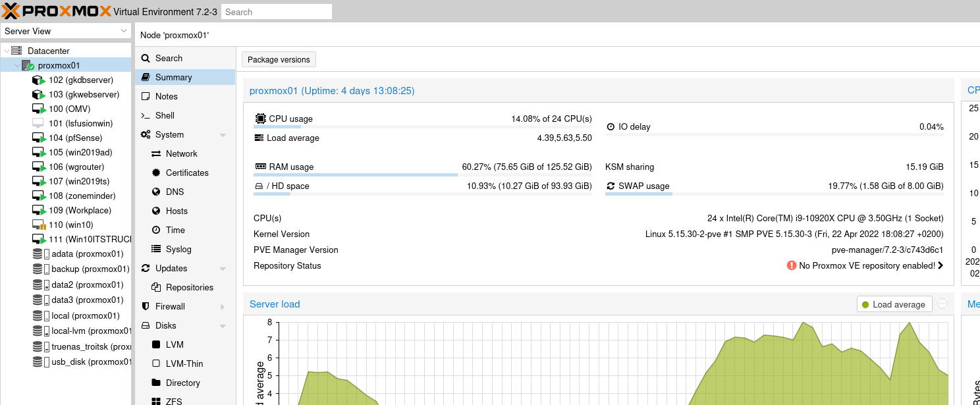Select data2 (proxmox01) storage
The width and height of the screenshot is (980, 405).
click(x=66, y=284)
